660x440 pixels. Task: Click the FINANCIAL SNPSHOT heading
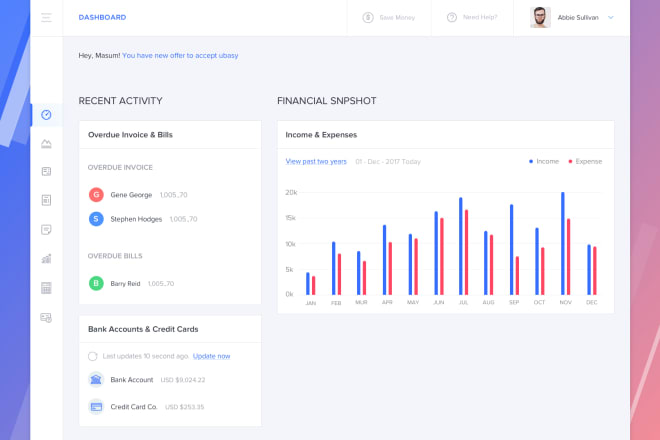pos(327,101)
